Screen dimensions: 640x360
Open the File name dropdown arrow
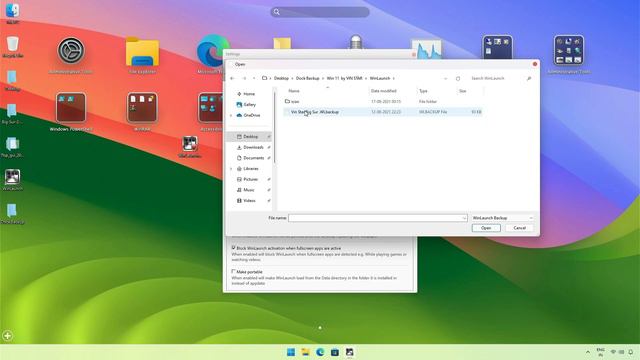[464, 218]
